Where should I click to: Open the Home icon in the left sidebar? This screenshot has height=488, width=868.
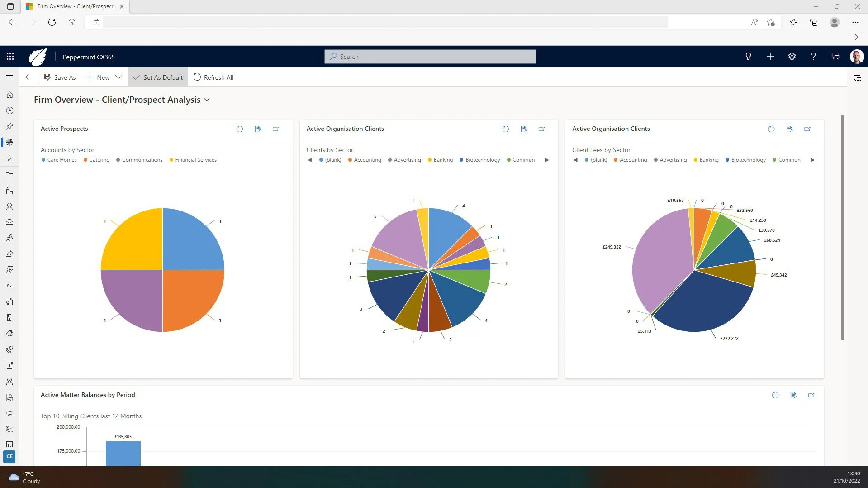(x=9, y=95)
